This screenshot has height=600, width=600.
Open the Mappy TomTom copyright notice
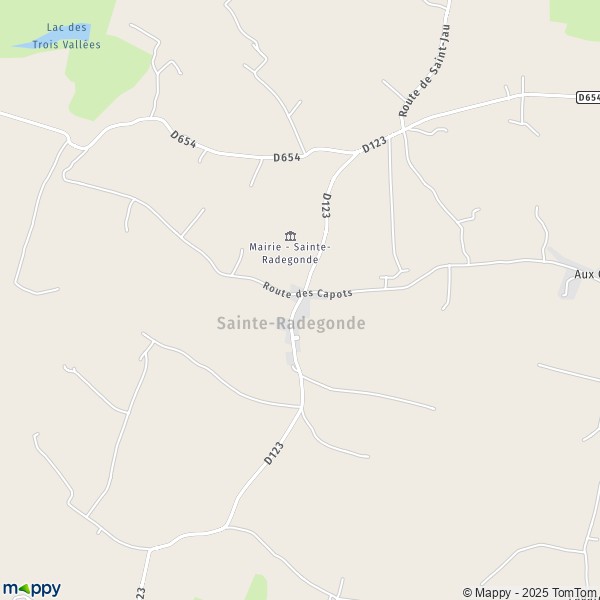[531, 592]
